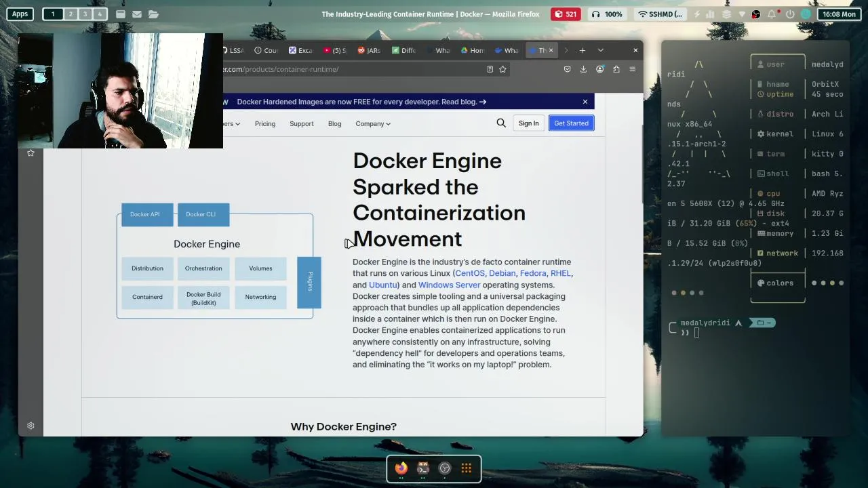
Task: Open the calendar icon in top bar
Action: 121,14
